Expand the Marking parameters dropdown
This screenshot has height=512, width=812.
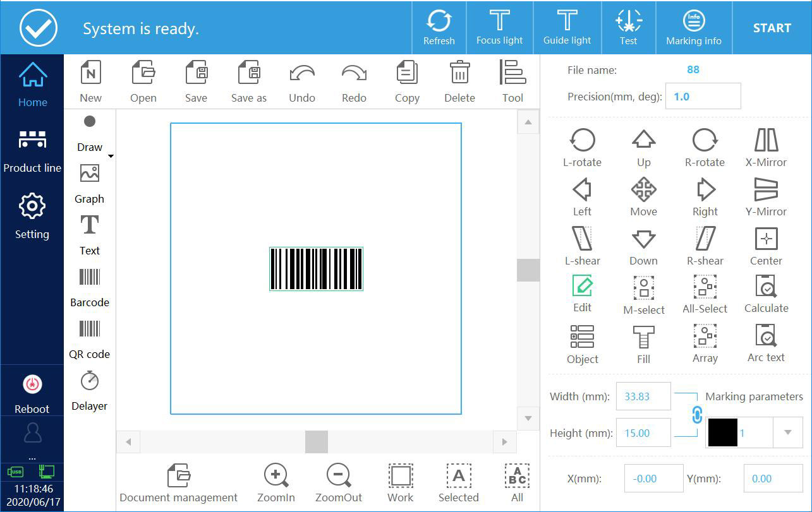tap(787, 432)
